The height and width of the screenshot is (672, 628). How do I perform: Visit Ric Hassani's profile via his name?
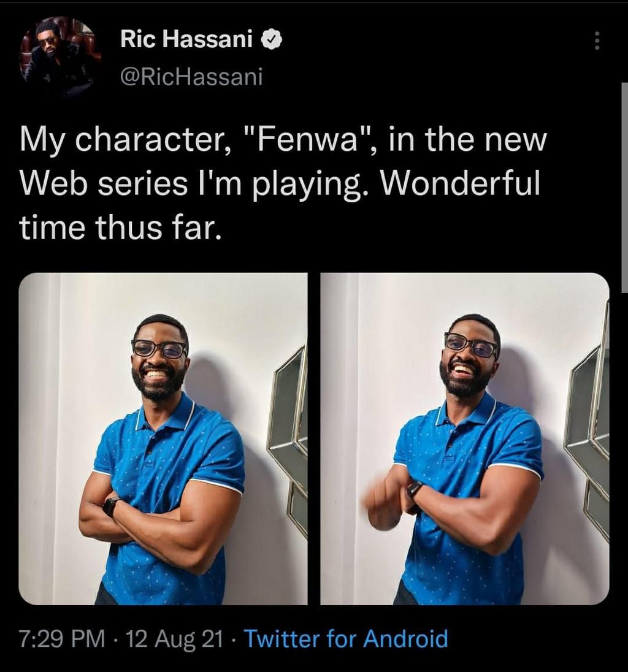[x=187, y=38]
